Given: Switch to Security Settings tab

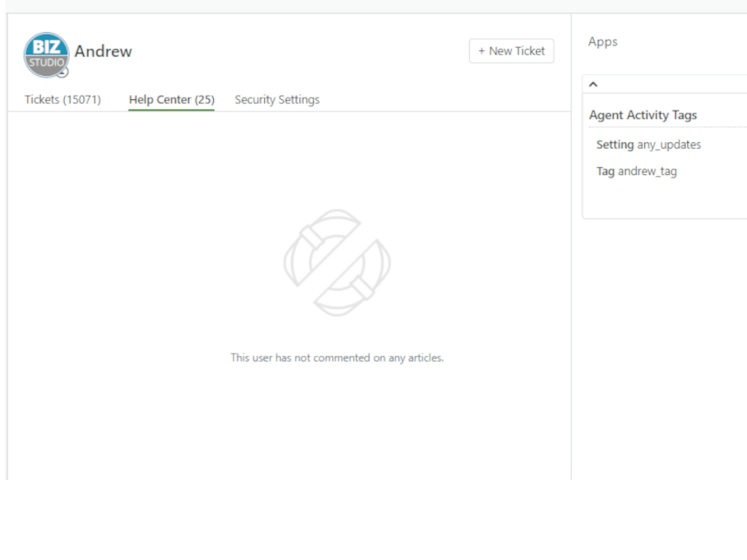Looking at the screenshot, I should 276,100.
